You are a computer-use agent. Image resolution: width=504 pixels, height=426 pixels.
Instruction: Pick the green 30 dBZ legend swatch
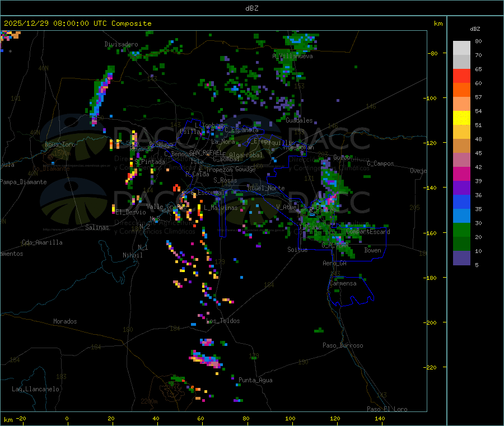[461, 230]
